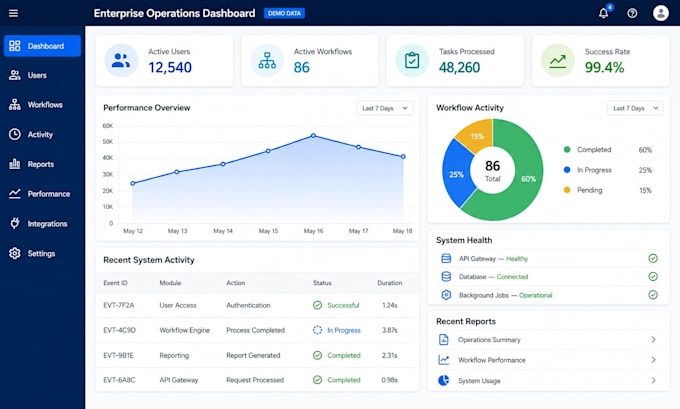Screen dimensions: 680x409
Task: Open the hamburger menu
Action: pos(13,13)
